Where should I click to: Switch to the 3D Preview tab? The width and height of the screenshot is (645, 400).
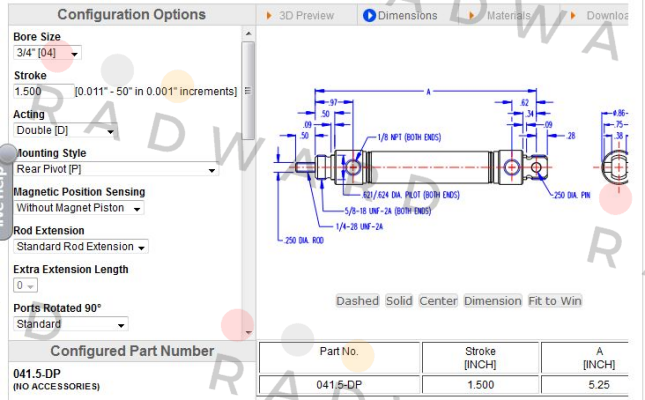pyautogui.click(x=306, y=16)
